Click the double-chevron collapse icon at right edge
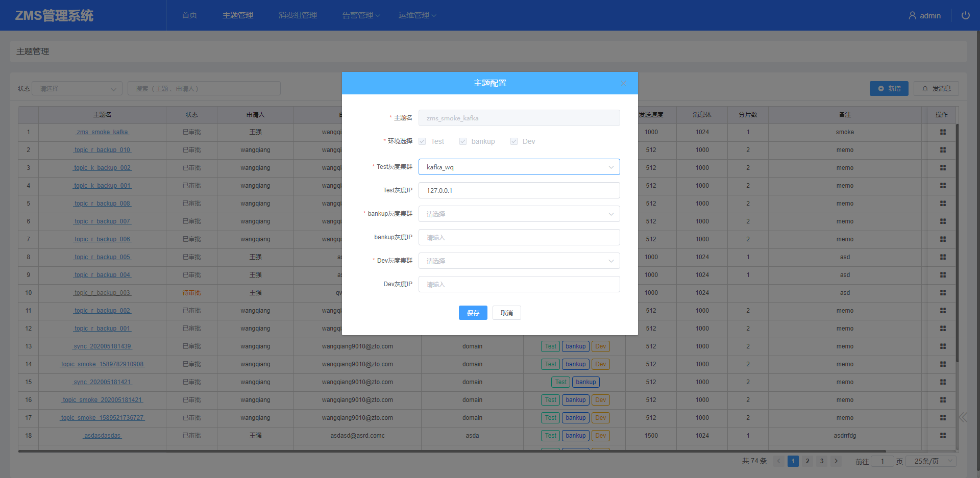The width and height of the screenshot is (980, 478). tap(963, 417)
